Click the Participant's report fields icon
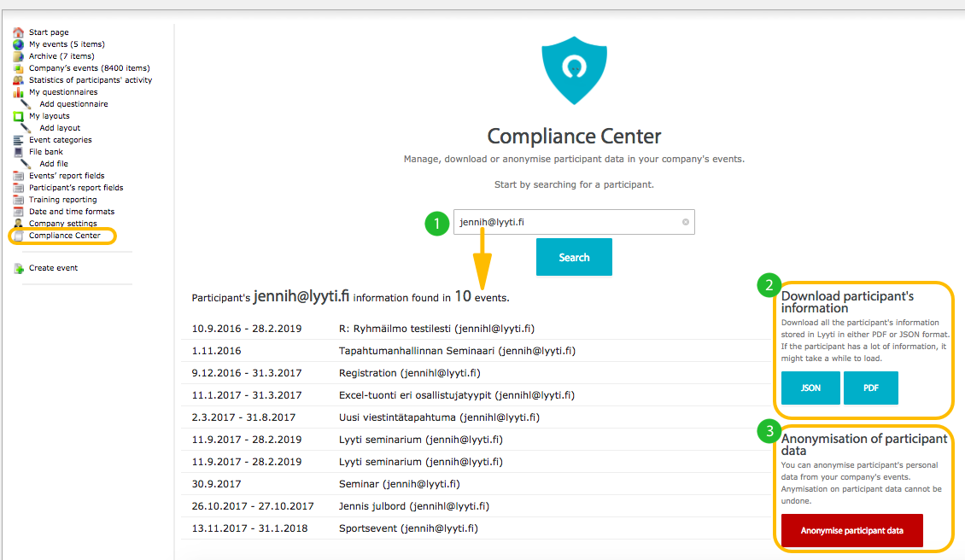 pos(19,188)
